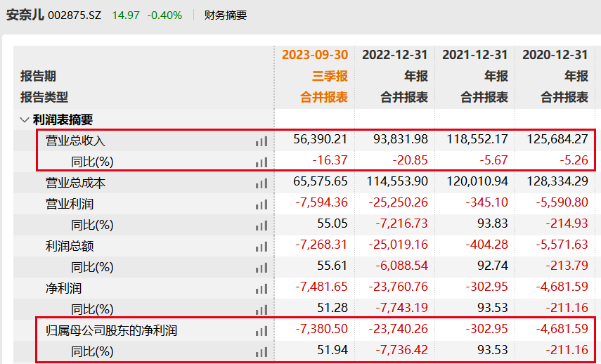Click revenue value 118,552.17
The image size is (601, 364).
[x=477, y=139]
